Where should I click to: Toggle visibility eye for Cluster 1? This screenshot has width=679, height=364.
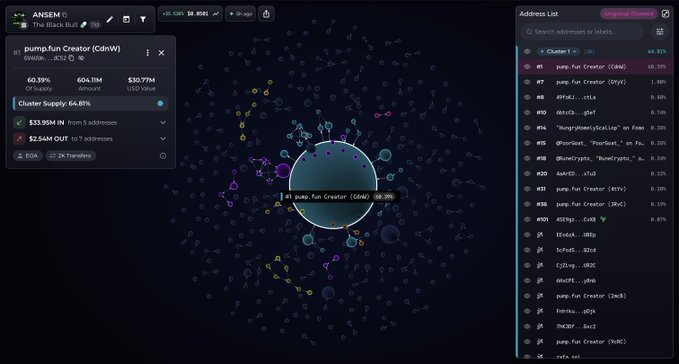click(527, 52)
